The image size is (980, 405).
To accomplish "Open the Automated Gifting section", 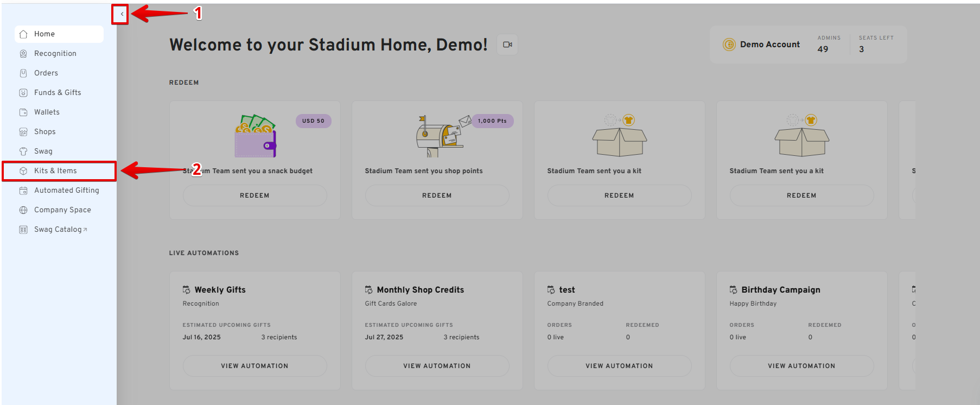I will pyautogui.click(x=66, y=191).
